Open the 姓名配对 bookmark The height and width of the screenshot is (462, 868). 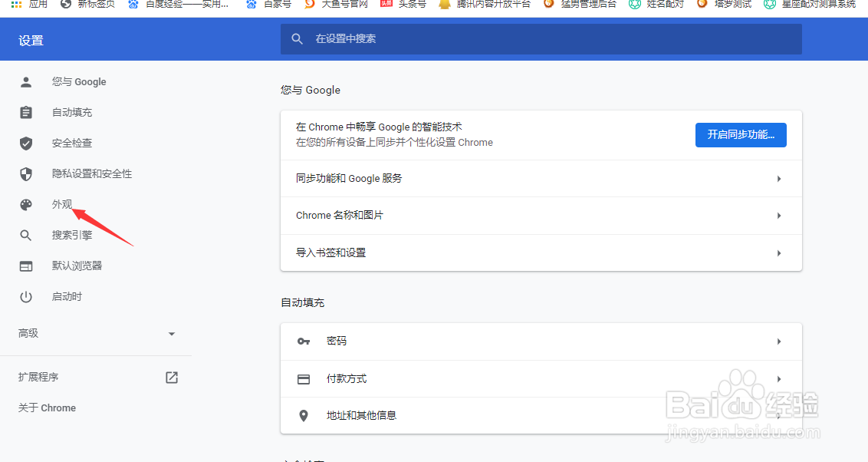tap(656, 4)
